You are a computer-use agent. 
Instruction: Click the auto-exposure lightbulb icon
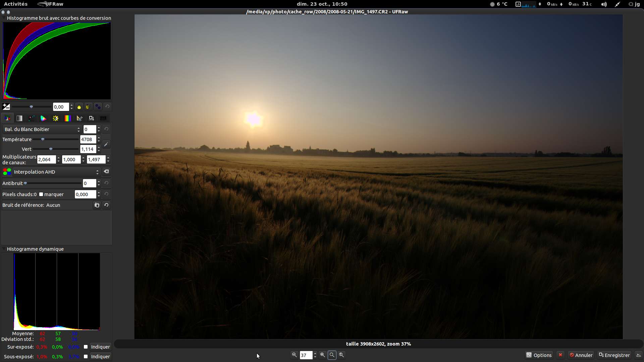click(79, 107)
